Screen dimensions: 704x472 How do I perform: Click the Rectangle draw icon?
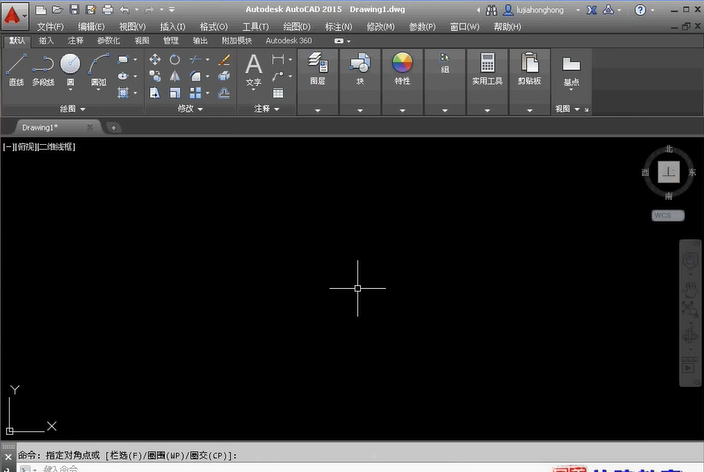[123, 59]
